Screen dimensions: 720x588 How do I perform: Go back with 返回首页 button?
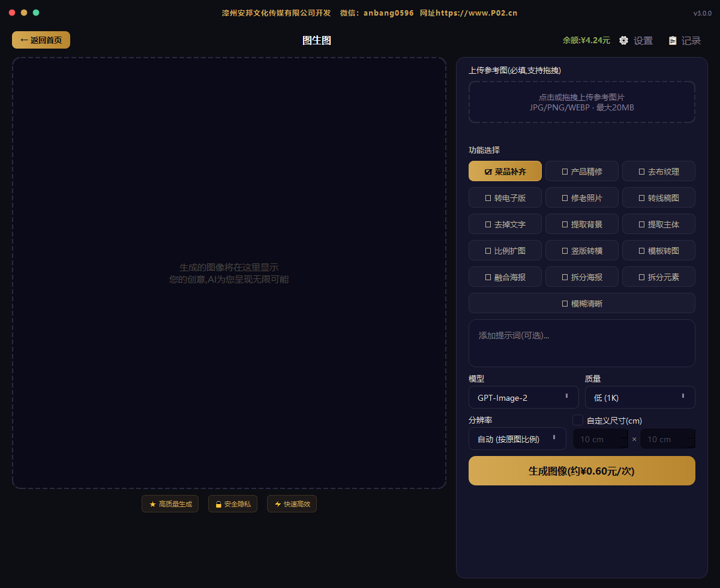point(41,40)
